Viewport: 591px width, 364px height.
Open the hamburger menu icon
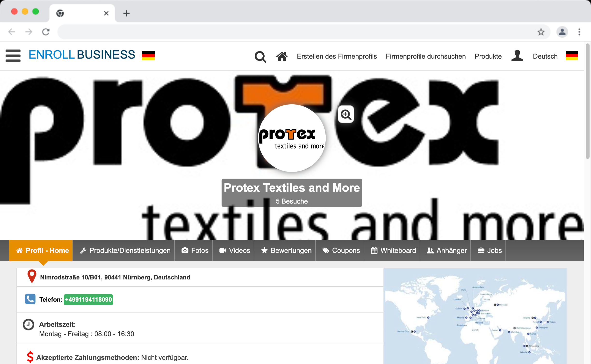tap(13, 56)
